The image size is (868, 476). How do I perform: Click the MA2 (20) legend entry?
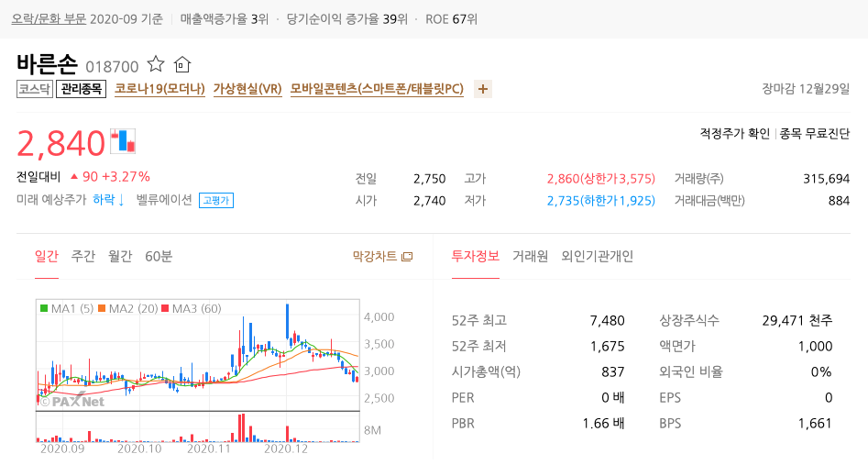point(128,309)
